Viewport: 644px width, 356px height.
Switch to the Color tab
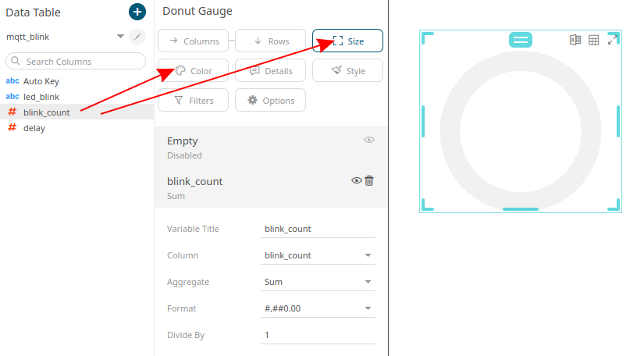coord(193,71)
